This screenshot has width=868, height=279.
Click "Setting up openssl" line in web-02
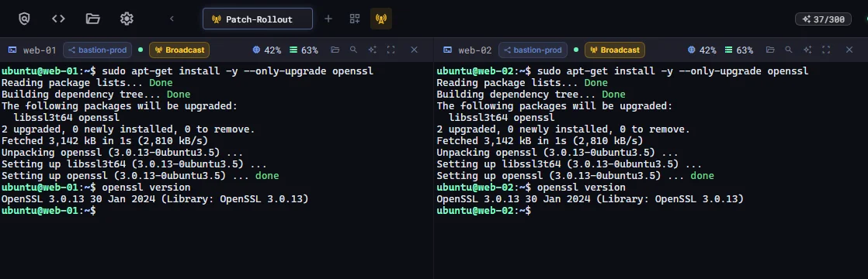click(x=575, y=176)
